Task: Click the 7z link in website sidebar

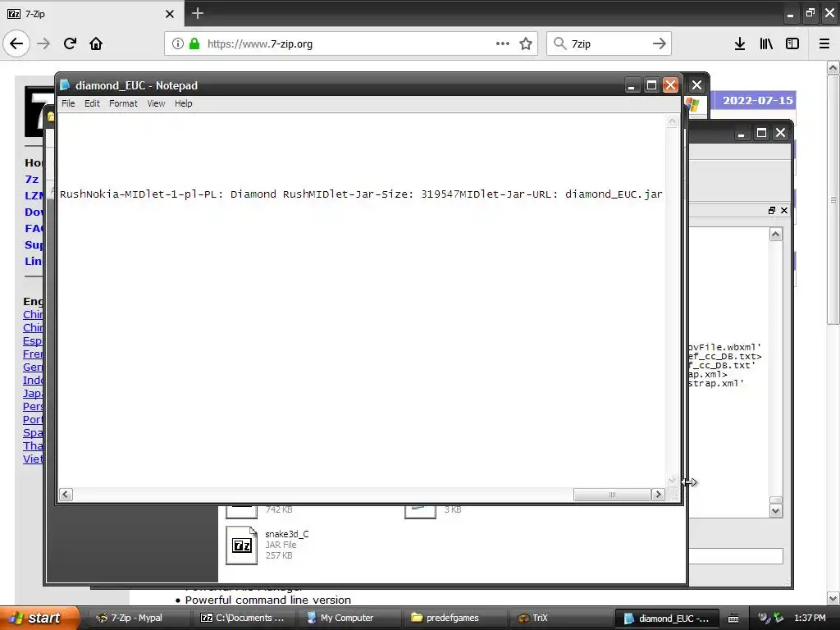Action: pyautogui.click(x=32, y=179)
